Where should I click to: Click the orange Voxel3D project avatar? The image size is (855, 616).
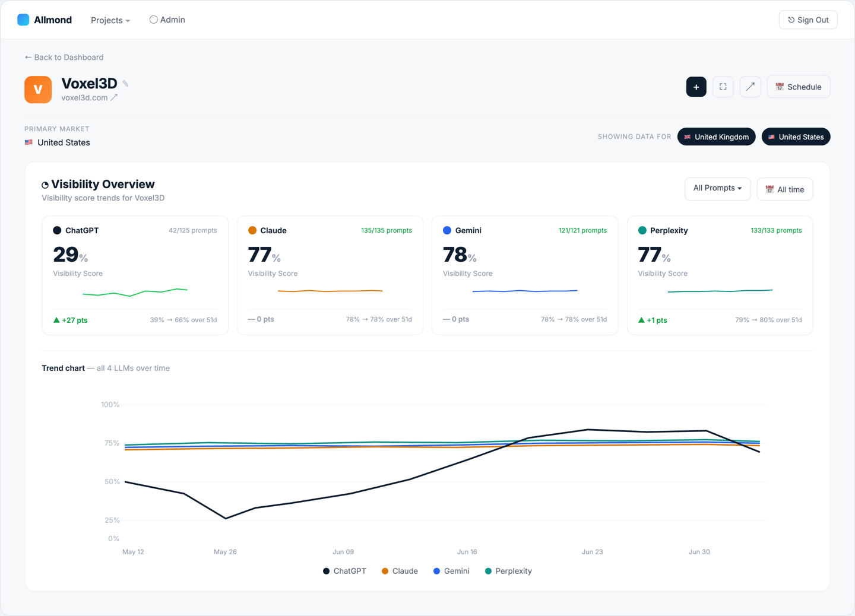pos(38,90)
